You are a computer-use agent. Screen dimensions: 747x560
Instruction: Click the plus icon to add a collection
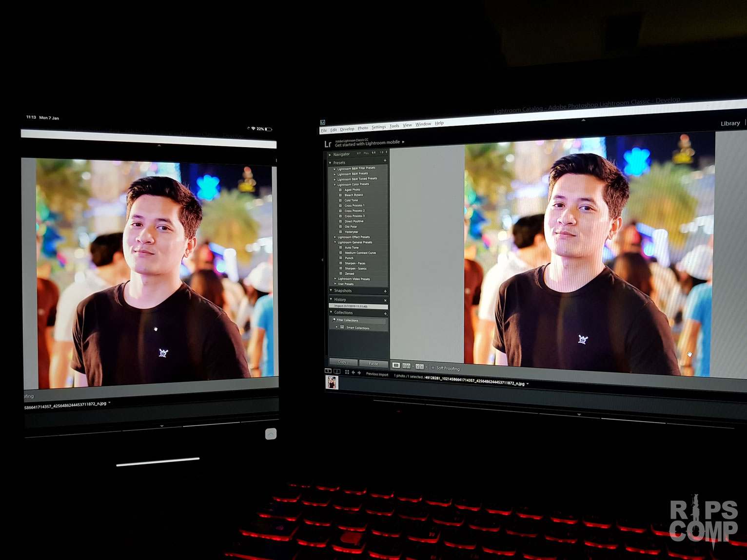(386, 314)
